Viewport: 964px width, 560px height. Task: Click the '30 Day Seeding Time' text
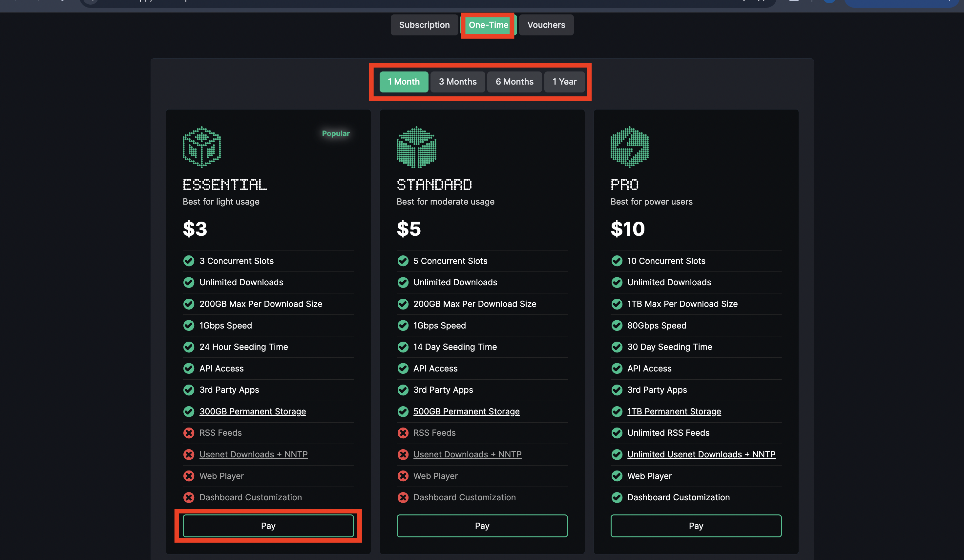[x=669, y=347]
